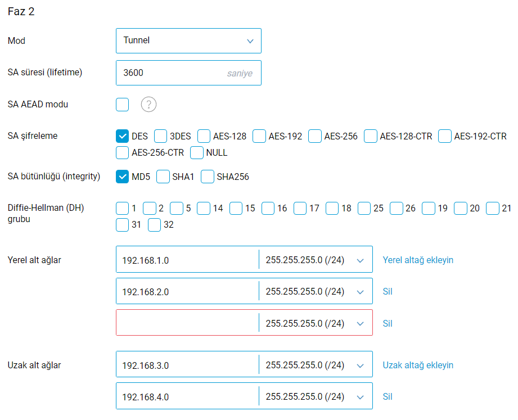
Task: Enable the SA AEAD modu checkbox
Action: click(x=123, y=105)
